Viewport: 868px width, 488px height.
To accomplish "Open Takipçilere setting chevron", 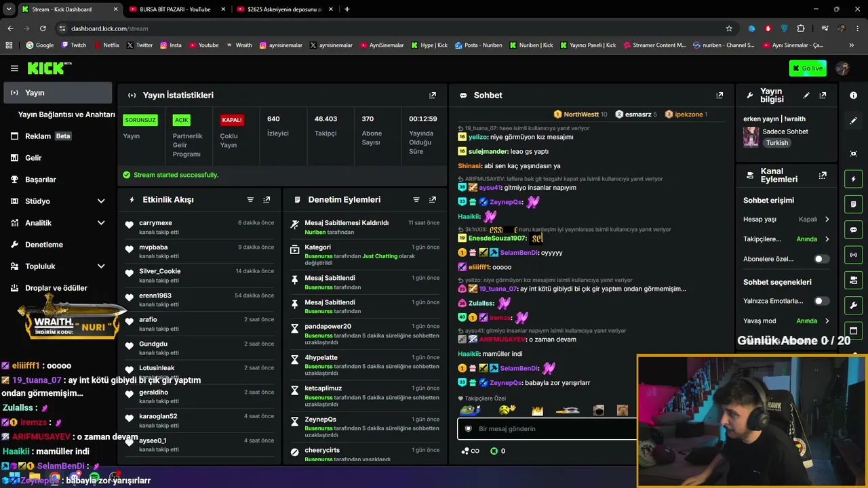I will point(827,239).
